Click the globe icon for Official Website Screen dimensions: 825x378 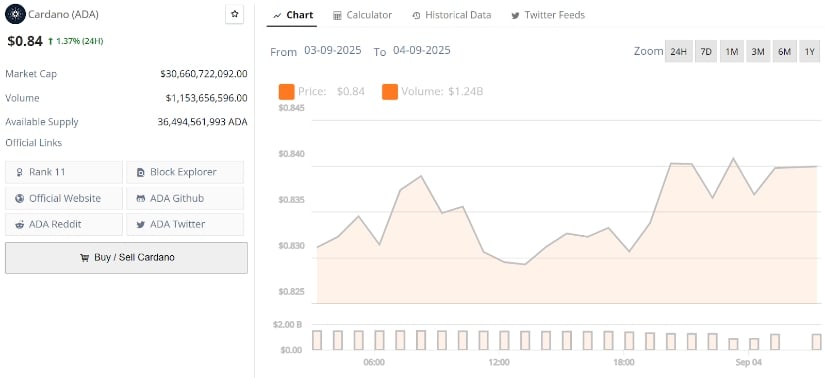19,198
